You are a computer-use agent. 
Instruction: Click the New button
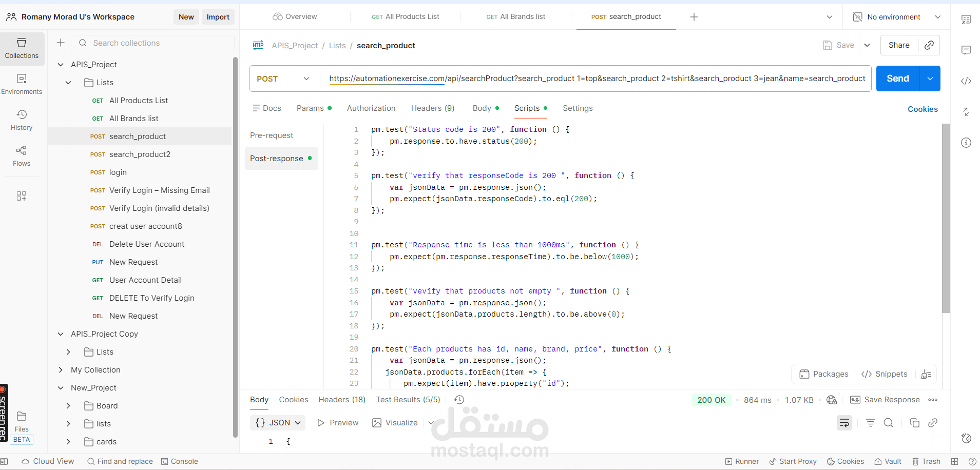pos(186,17)
